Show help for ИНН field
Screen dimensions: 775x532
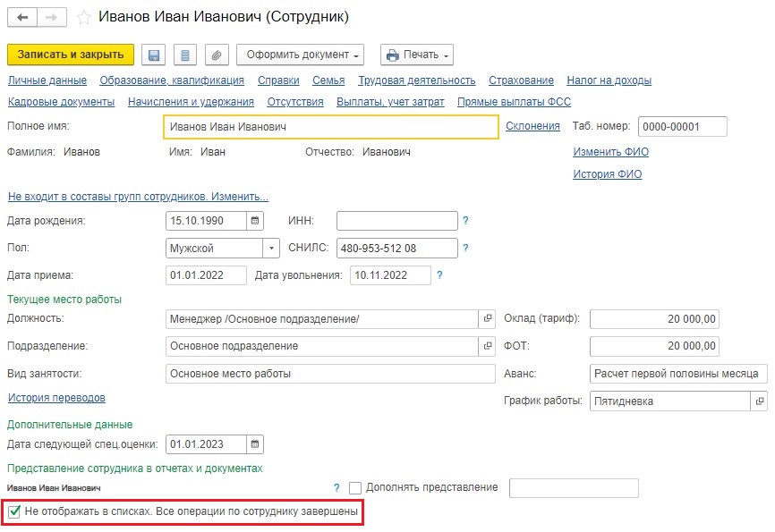tap(465, 221)
